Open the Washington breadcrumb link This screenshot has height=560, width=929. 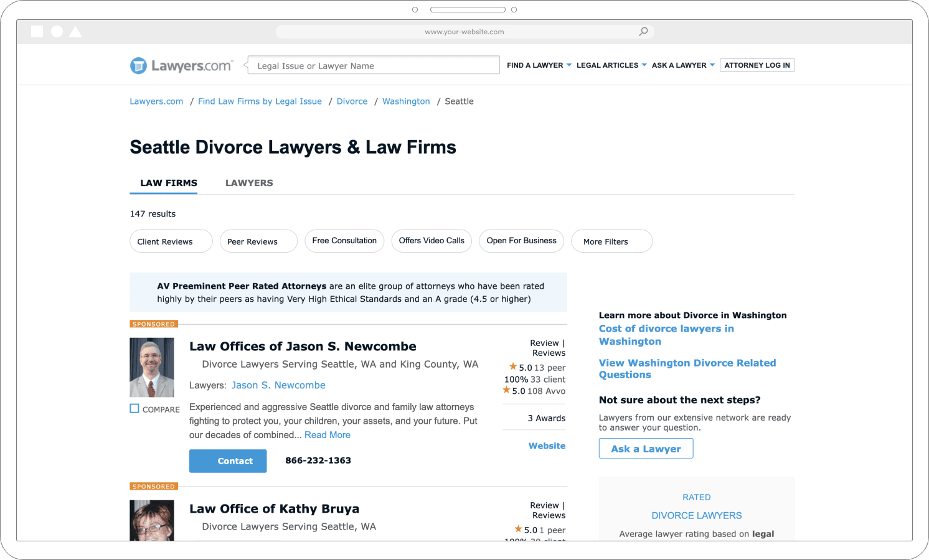pos(406,101)
